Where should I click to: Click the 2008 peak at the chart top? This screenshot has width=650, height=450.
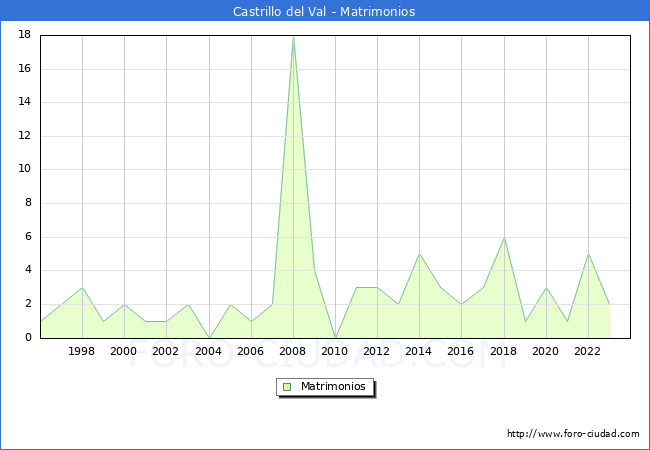tap(293, 37)
